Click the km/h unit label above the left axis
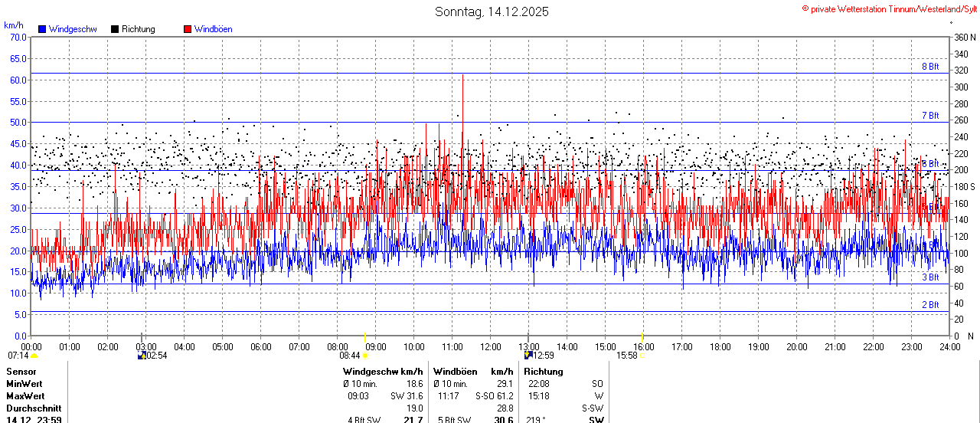This screenshot has width=980, height=423. [x=13, y=25]
